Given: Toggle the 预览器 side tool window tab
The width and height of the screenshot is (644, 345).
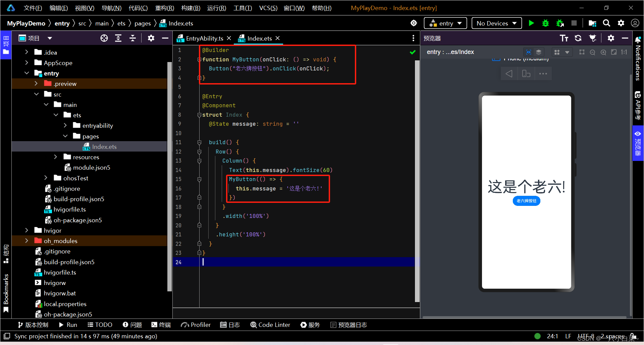Looking at the screenshot, I should tap(638, 143).
